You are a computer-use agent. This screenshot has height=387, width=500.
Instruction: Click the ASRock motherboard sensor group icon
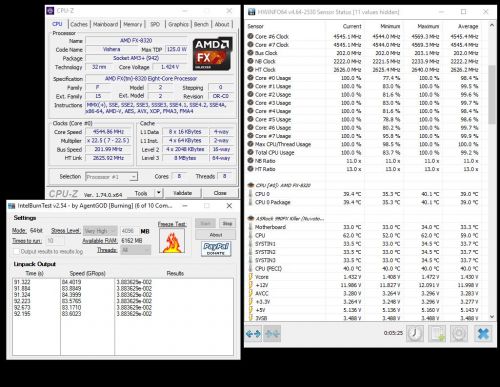pos(251,219)
